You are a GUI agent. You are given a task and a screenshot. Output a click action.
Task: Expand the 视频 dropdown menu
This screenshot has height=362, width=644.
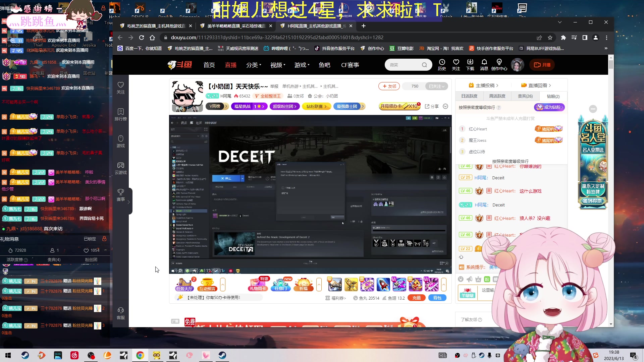278,65
